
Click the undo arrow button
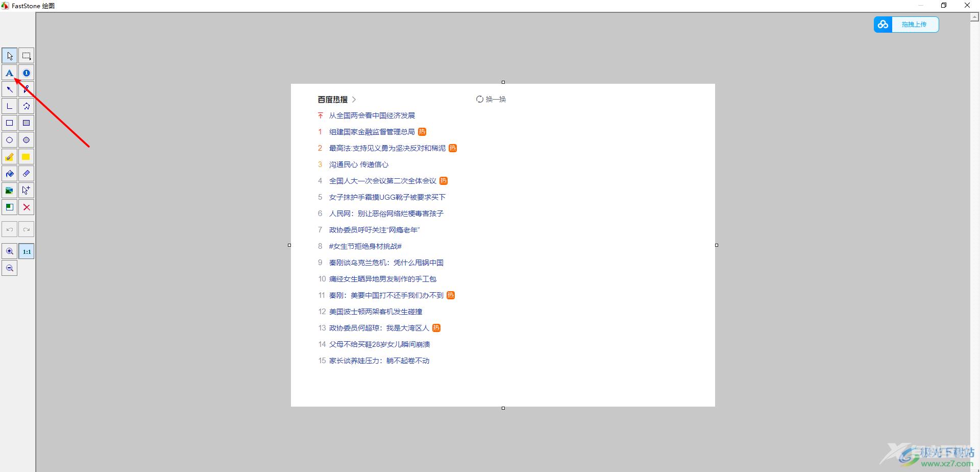(10, 229)
